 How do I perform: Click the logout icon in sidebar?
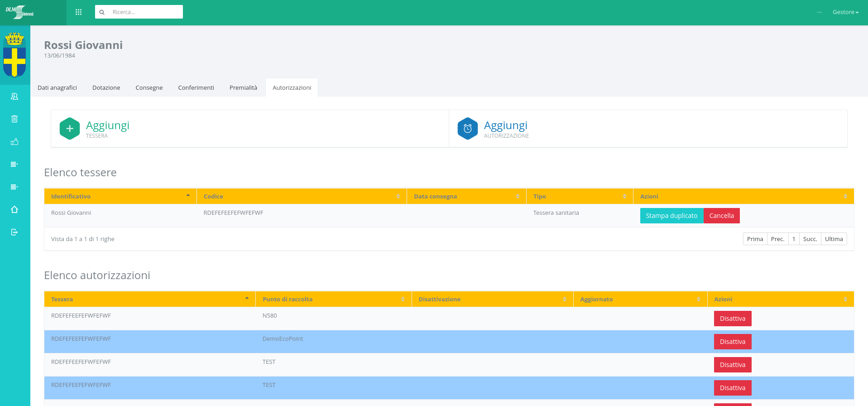(x=14, y=232)
